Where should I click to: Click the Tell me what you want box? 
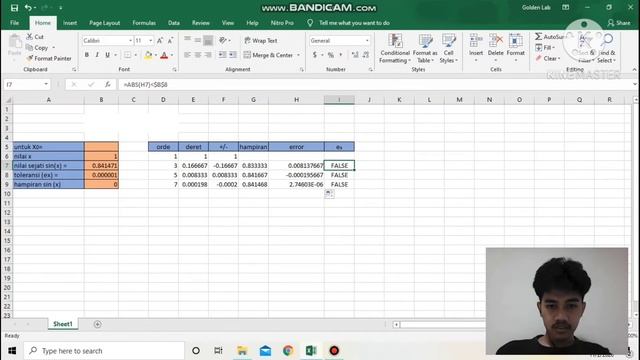354,23
